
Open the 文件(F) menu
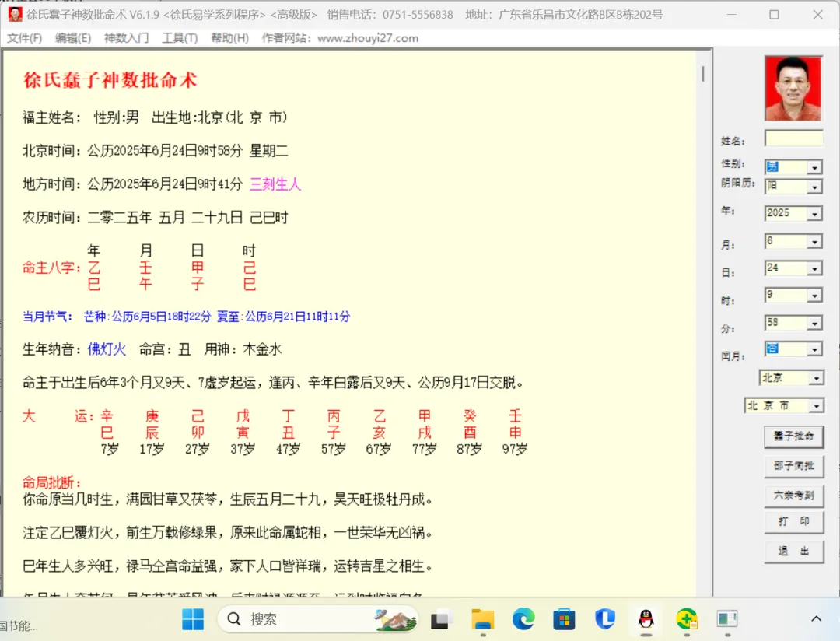25,38
